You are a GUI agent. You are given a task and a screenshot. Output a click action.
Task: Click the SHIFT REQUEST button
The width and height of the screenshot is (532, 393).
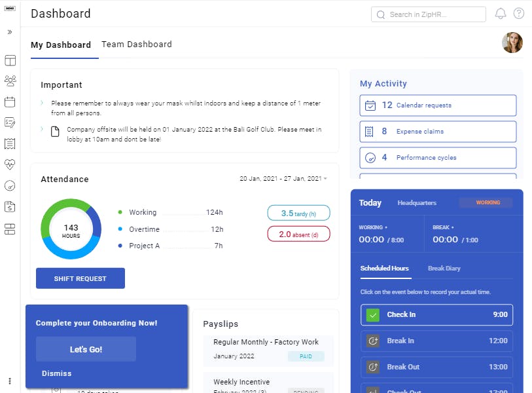(x=80, y=278)
